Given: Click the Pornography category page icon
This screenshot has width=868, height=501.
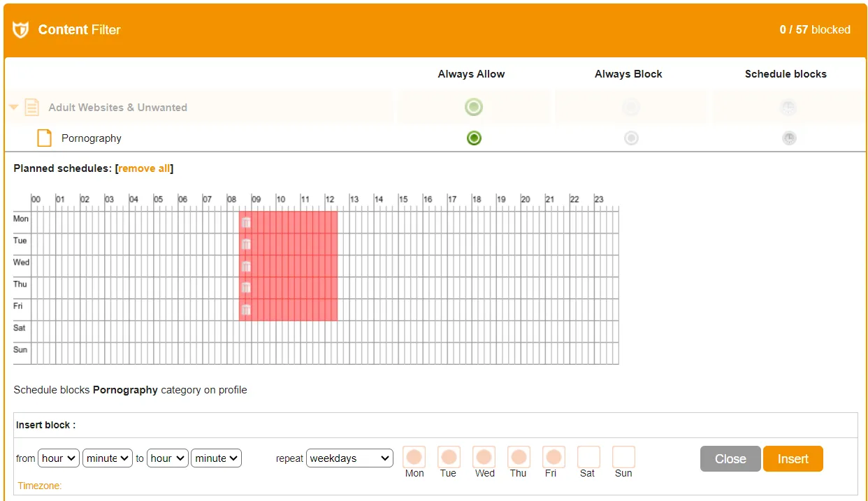Looking at the screenshot, I should [45, 138].
